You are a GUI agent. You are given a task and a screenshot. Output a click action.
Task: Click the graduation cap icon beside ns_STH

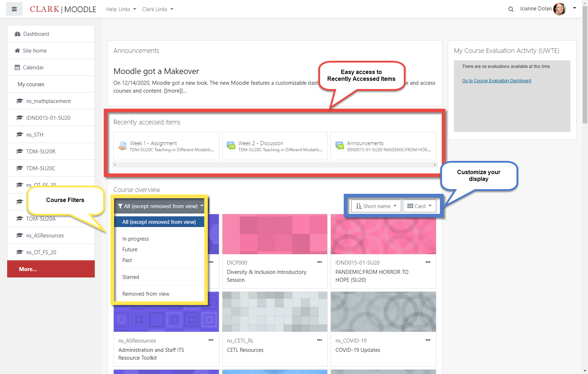point(20,135)
